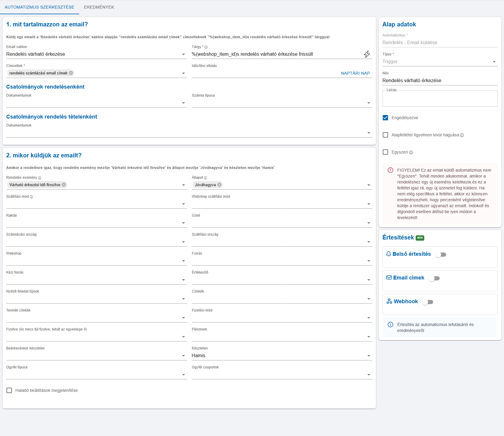Image resolution: width=504 pixels, height=436 pixels.
Task: Turn on Email címek toggle
Action: pyautogui.click(x=434, y=278)
